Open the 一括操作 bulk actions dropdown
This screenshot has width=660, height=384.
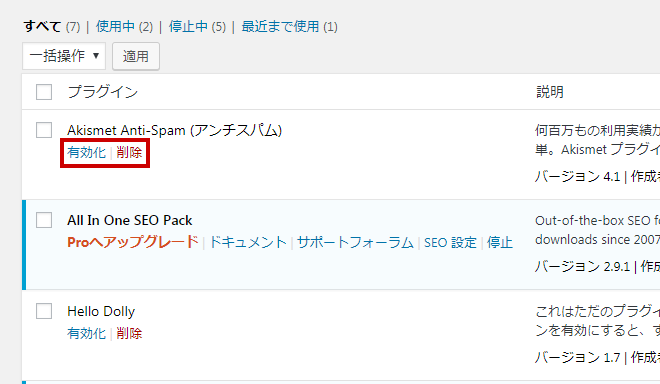(64, 56)
